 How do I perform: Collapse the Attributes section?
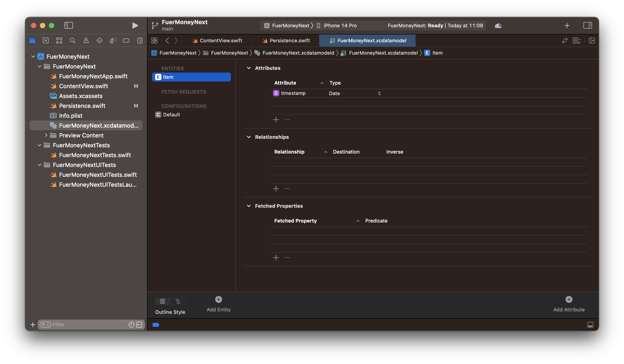[x=249, y=68]
